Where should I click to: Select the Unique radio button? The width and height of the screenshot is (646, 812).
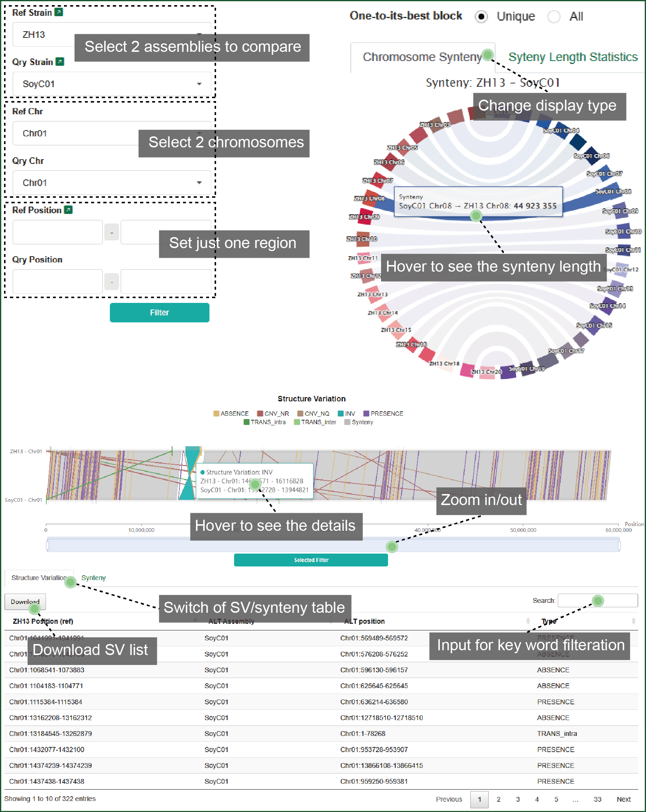point(481,17)
